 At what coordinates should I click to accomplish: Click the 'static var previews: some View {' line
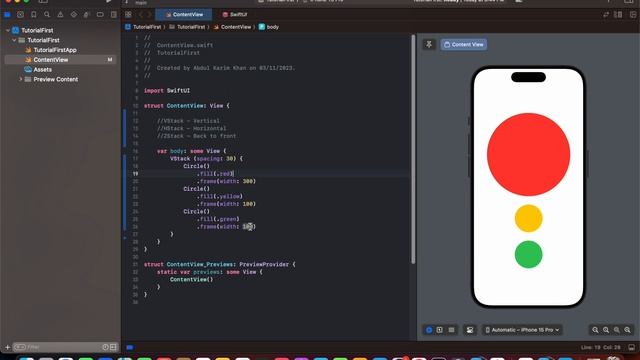click(x=210, y=272)
